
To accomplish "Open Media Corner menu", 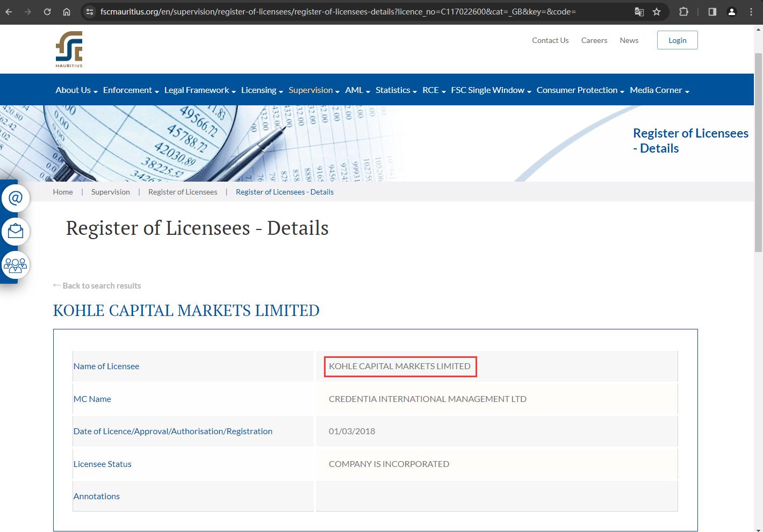I will pyautogui.click(x=659, y=90).
